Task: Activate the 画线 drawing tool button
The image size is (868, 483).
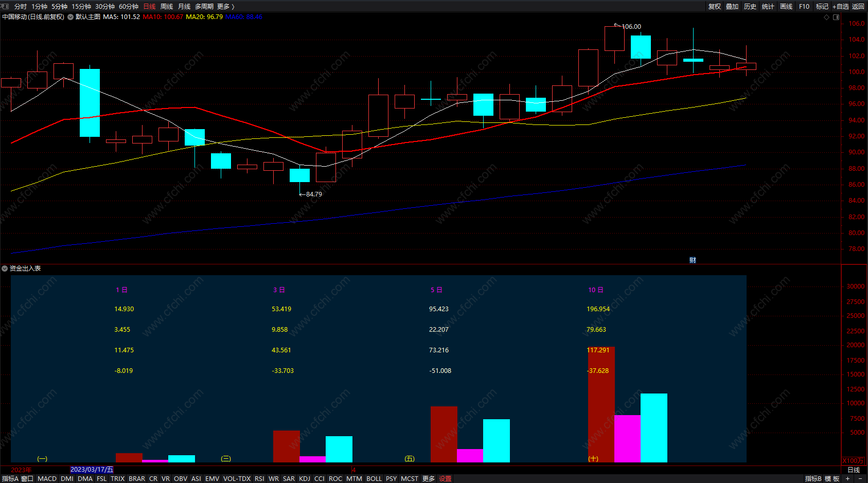Action: pos(786,7)
